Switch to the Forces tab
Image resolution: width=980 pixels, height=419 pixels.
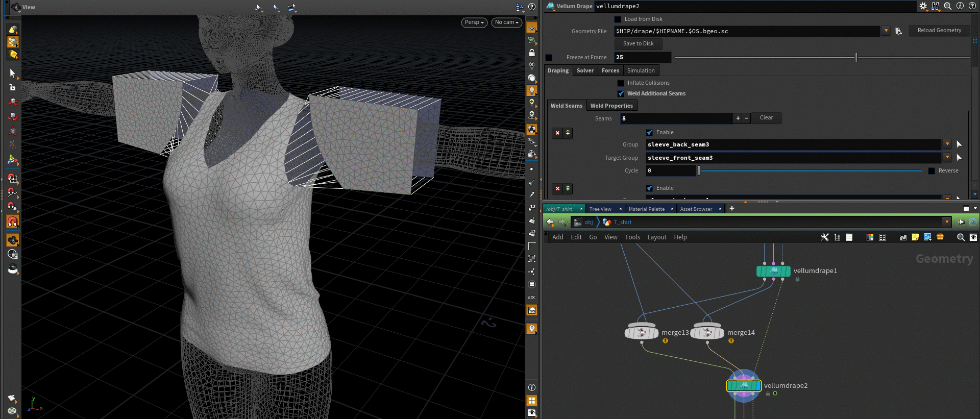610,70
